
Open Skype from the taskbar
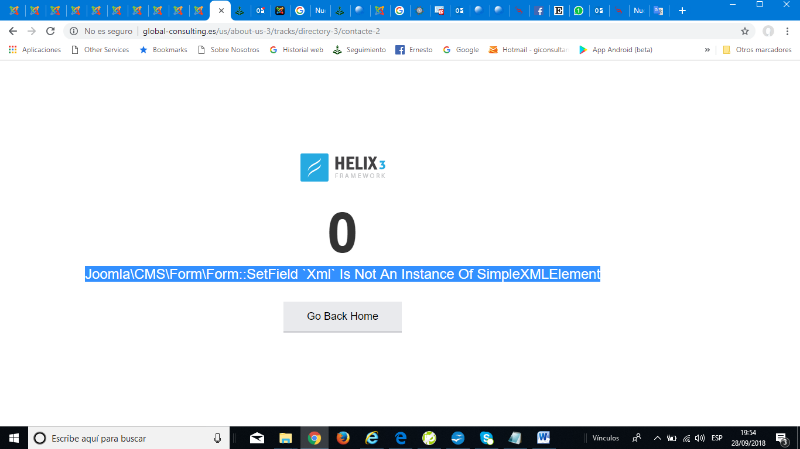point(486,438)
